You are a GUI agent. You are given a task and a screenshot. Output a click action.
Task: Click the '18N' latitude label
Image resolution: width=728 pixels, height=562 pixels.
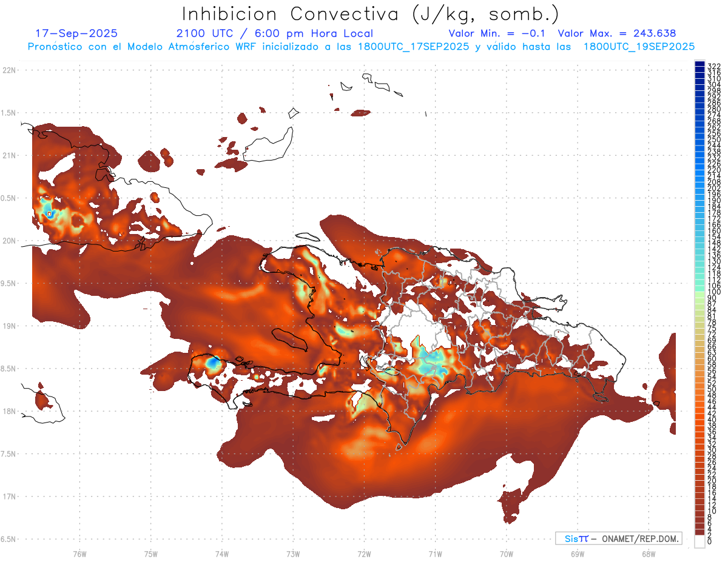pyautogui.click(x=8, y=411)
